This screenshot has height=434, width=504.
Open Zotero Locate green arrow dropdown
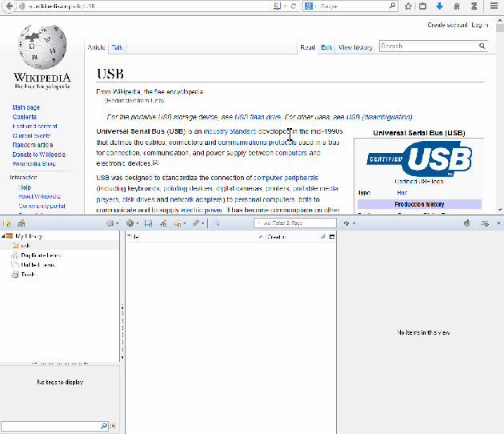[349, 223]
